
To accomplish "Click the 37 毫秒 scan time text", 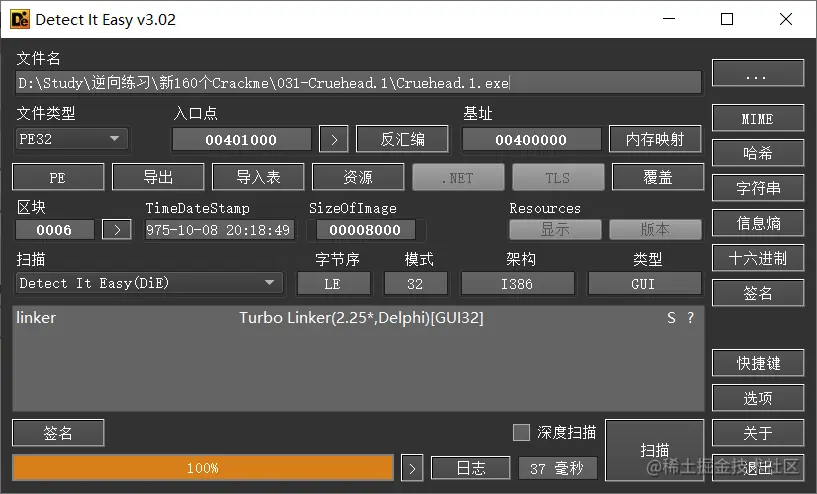I will pos(557,468).
